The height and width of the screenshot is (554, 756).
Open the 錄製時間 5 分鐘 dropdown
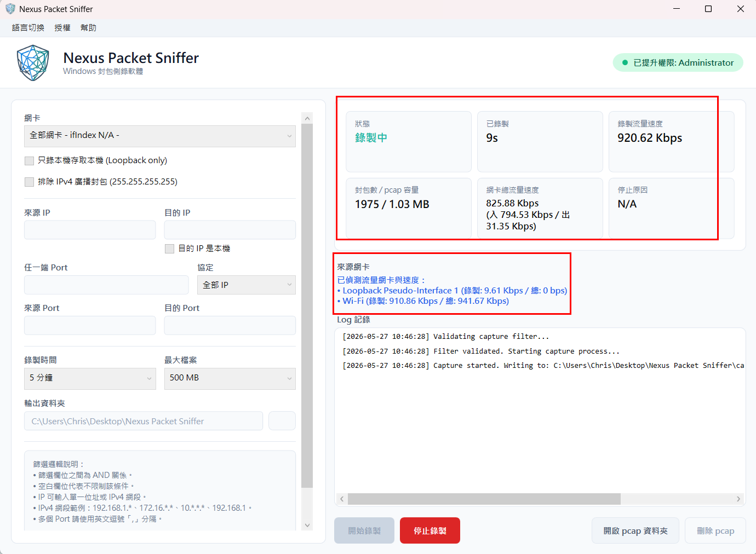click(x=90, y=378)
